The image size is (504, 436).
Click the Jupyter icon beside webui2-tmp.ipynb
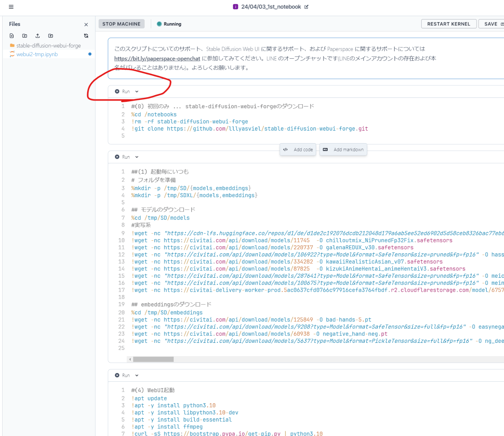[12, 54]
